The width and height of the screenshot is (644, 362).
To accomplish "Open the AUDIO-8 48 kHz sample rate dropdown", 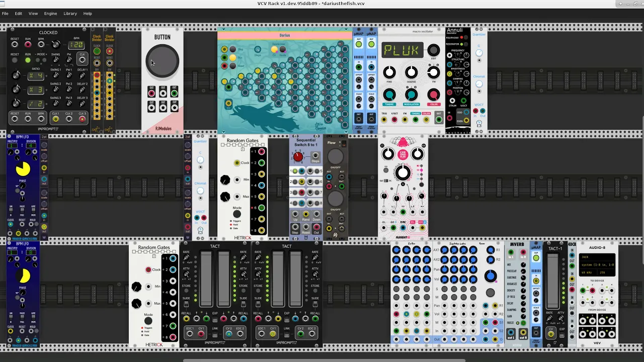I will 588,273.
